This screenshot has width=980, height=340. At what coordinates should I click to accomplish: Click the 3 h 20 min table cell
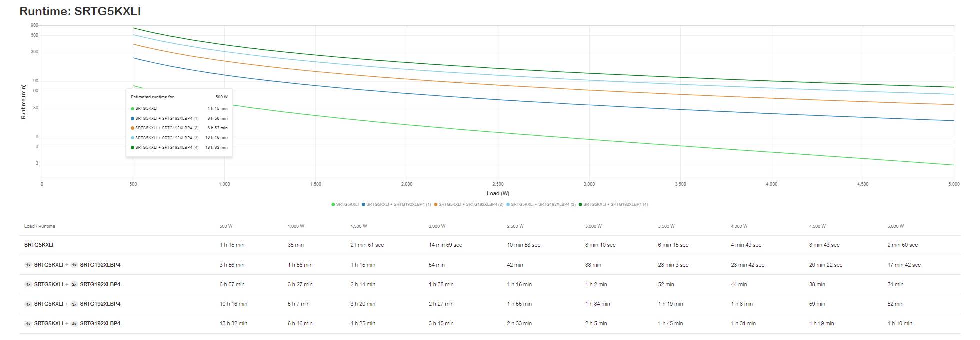tap(363, 304)
